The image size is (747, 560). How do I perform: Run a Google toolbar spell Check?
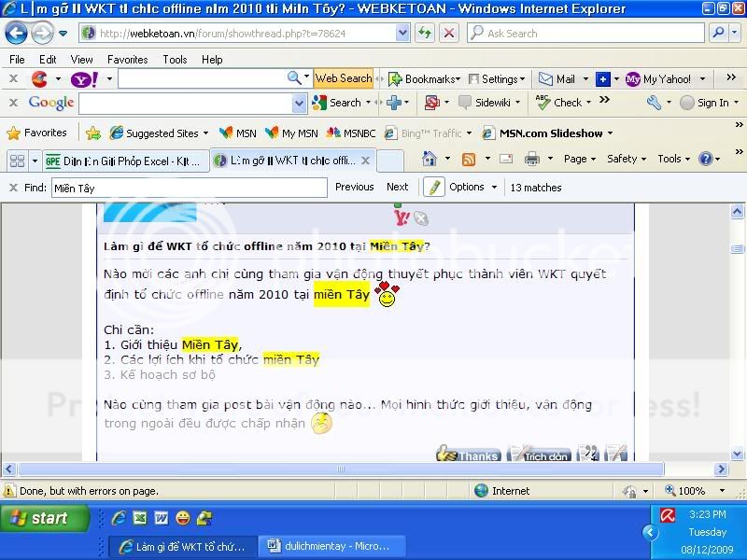567,104
